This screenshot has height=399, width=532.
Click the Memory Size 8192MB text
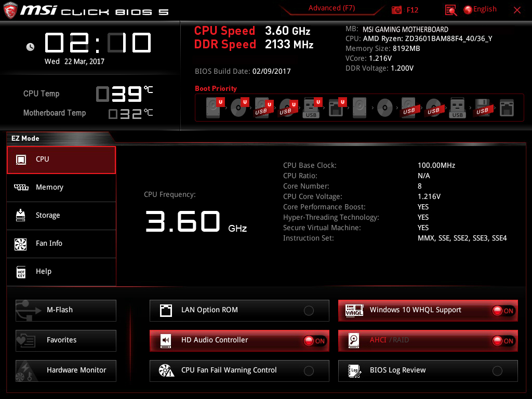click(383, 48)
